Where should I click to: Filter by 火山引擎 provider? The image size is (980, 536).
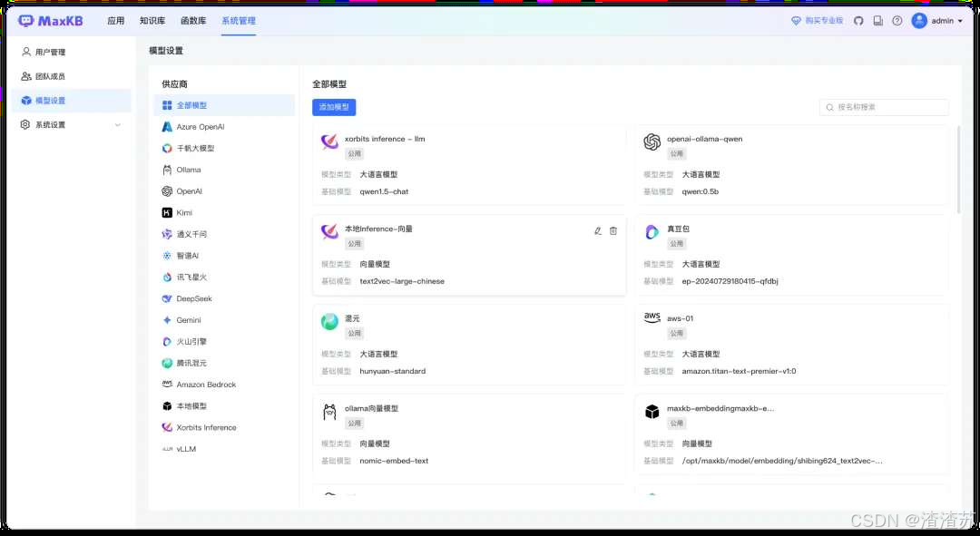[224, 342]
